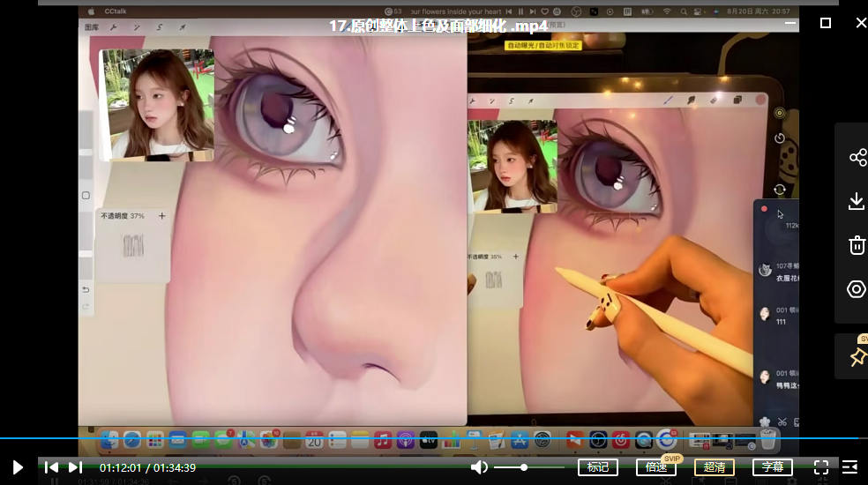This screenshot has width=868, height=485.
Task: Click the share icon on right sidebar
Action: 857,158
